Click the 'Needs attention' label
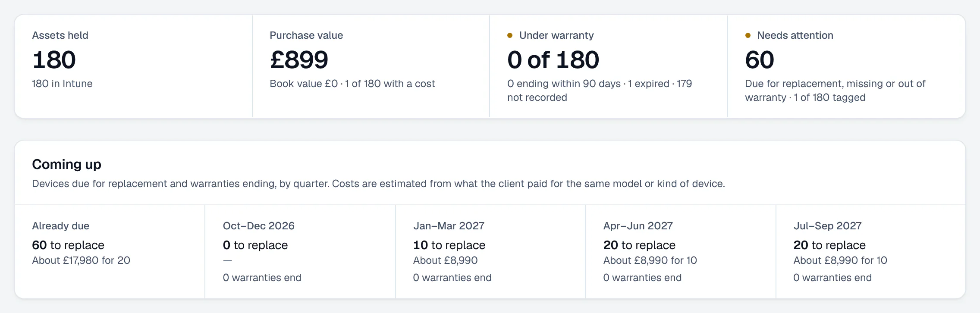 (x=795, y=35)
